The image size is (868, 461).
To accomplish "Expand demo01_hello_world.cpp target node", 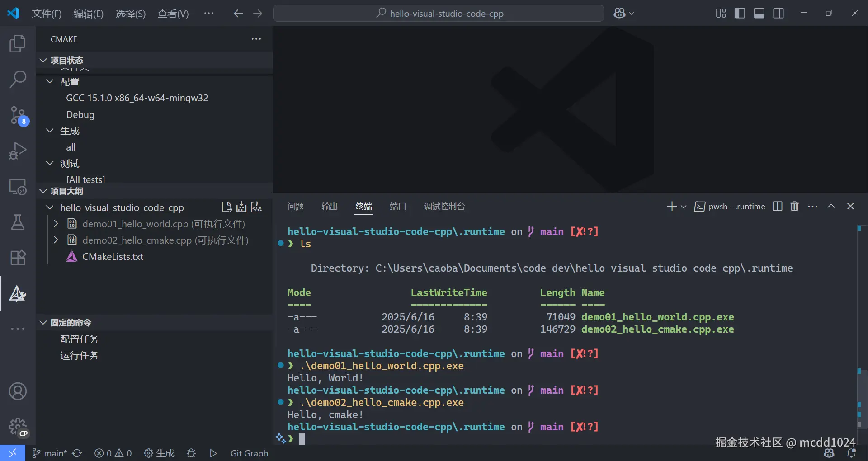I will point(56,224).
